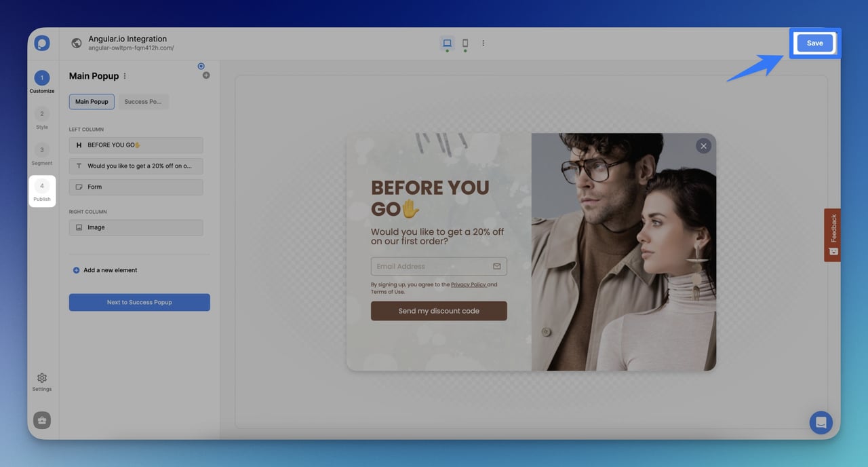This screenshot has width=868, height=467.
Task: Toggle the target icon above Main Popup
Action: coord(201,65)
